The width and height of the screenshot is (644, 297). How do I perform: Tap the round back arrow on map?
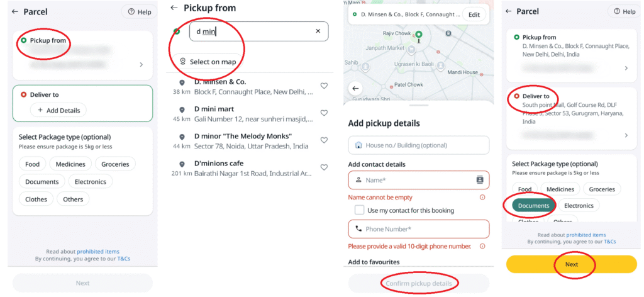[355, 88]
